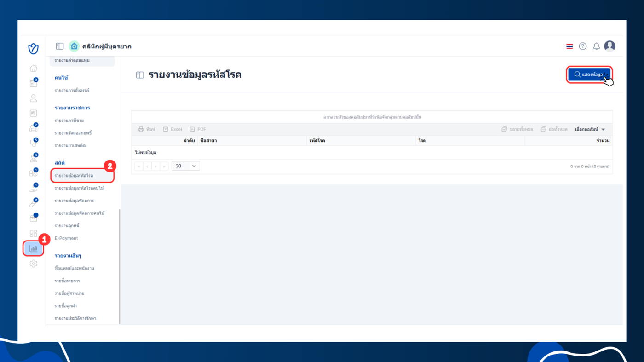Open the stethoscope icon with badge 5
The image size is (644, 362).
33,143
